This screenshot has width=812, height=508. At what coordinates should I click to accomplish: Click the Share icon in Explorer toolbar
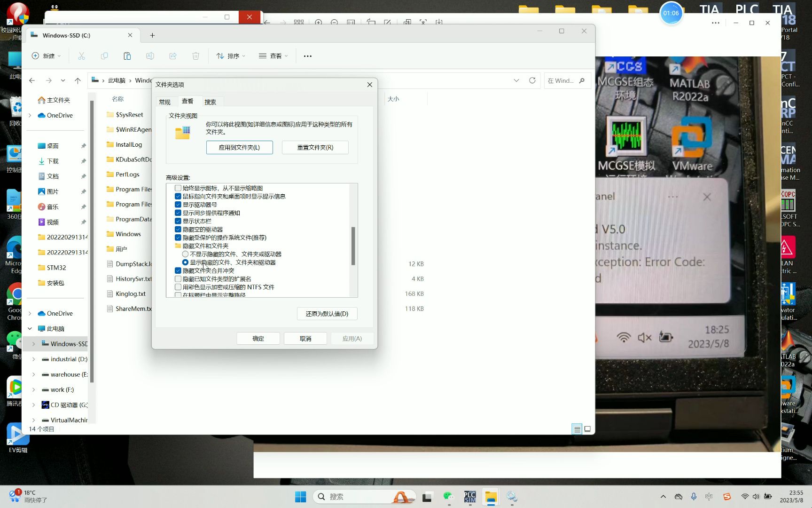pyautogui.click(x=173, y=56)
